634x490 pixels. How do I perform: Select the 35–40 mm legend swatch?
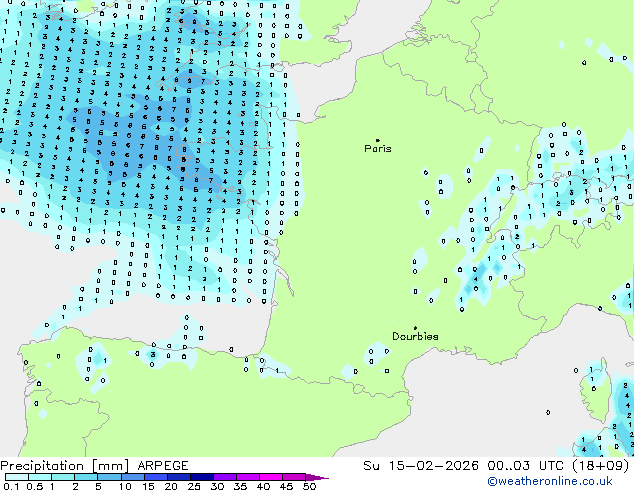click(247, 477)
